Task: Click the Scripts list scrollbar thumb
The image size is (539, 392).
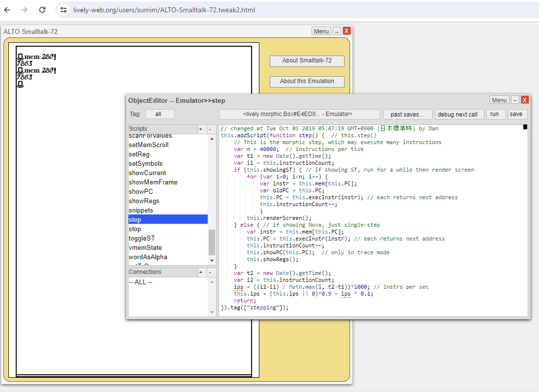Action: point(212,242)
